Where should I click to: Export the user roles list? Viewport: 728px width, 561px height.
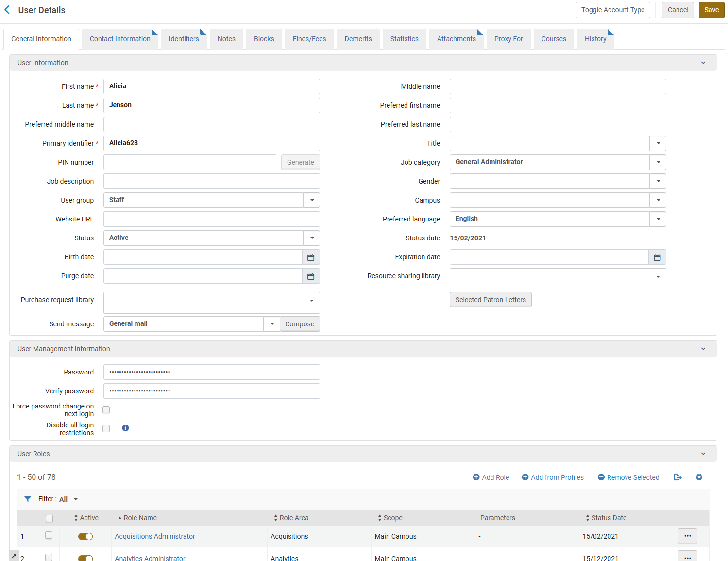pos(677,477)
